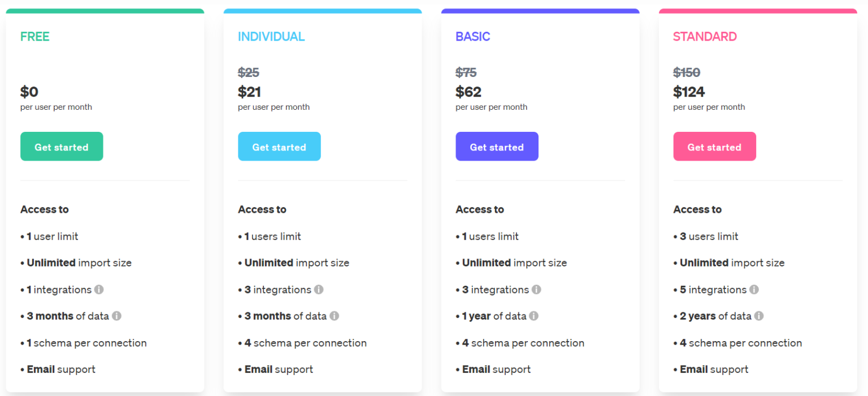This screenshot has height=396, width=868.
Task: Select the BASIC plan heading
Action: [x=473, y=36]
